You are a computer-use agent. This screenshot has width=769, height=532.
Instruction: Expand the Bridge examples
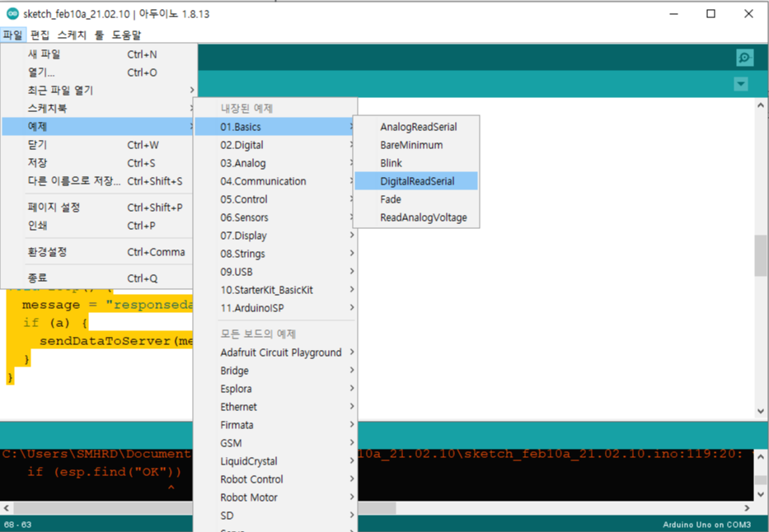274,371
